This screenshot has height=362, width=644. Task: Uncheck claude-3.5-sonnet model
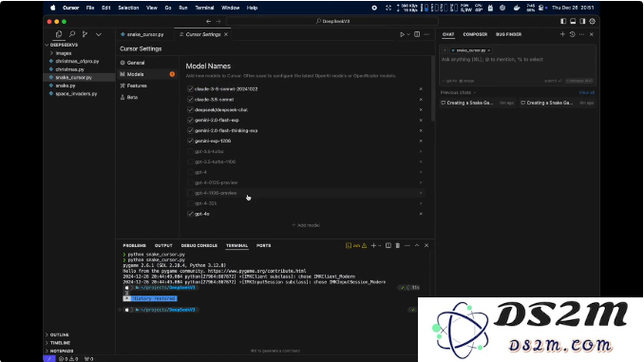tap(190, 100)
